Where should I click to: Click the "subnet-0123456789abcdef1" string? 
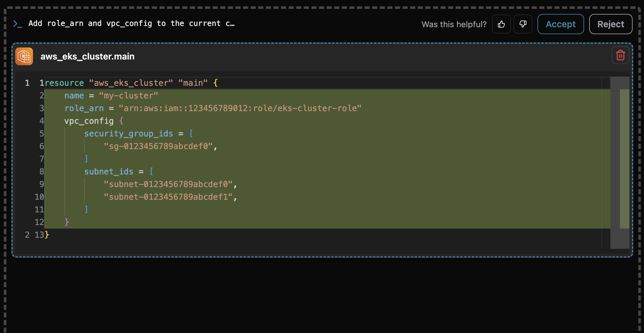168,197
